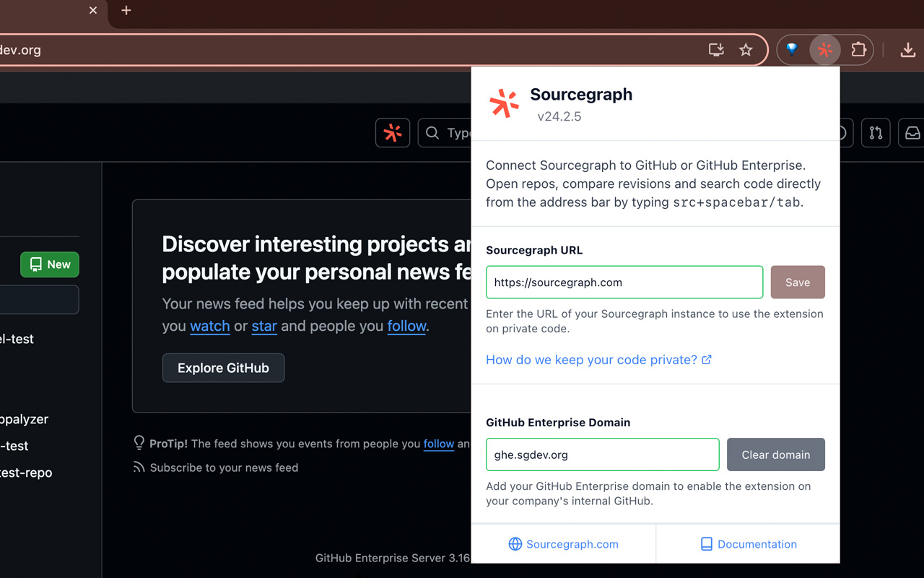Screen dimensions: 924x578
Task: Edit the GitHub Enterprise Domain field
Action: click(x=603, y=455)
